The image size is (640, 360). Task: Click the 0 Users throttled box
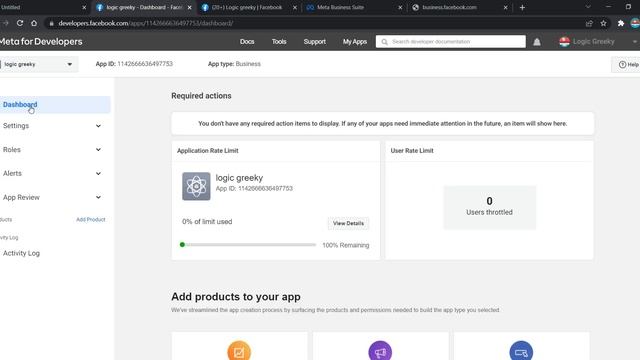click(x=489, y=207)
